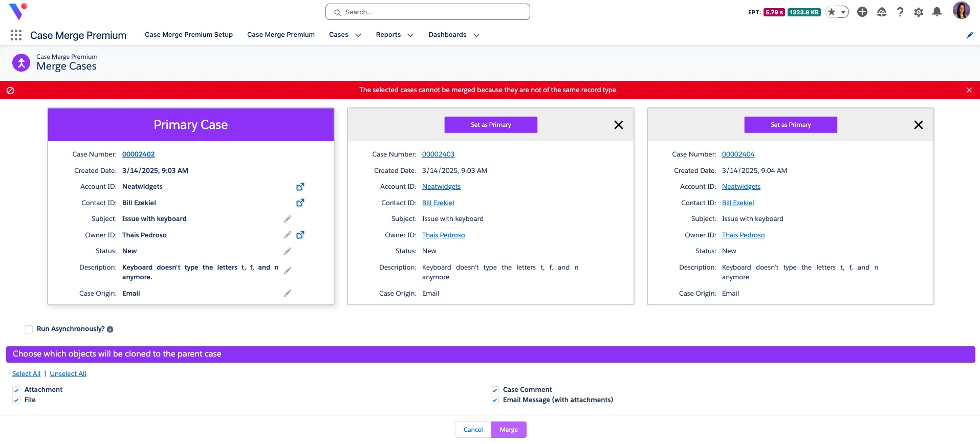Image resolution: width=980 pixels, height=444 pixels.
Task: Add page to favorites star icon
Action: point(832,12)
